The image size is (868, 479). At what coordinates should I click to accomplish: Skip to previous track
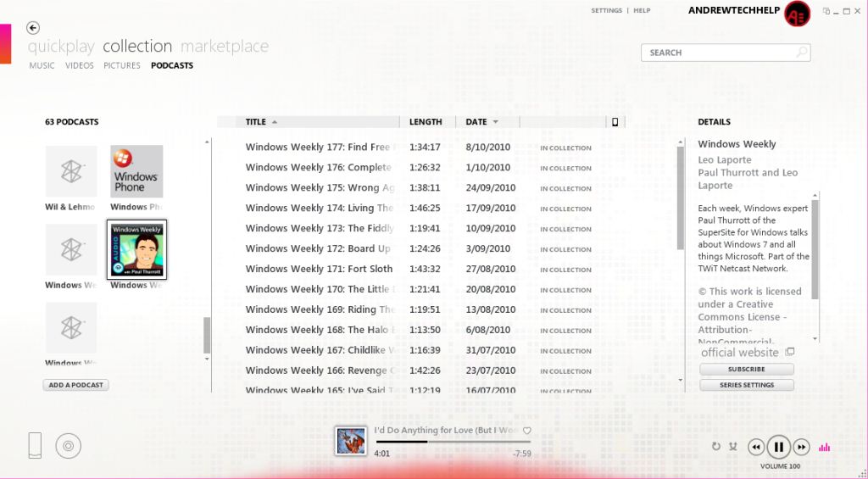point(756,447)
